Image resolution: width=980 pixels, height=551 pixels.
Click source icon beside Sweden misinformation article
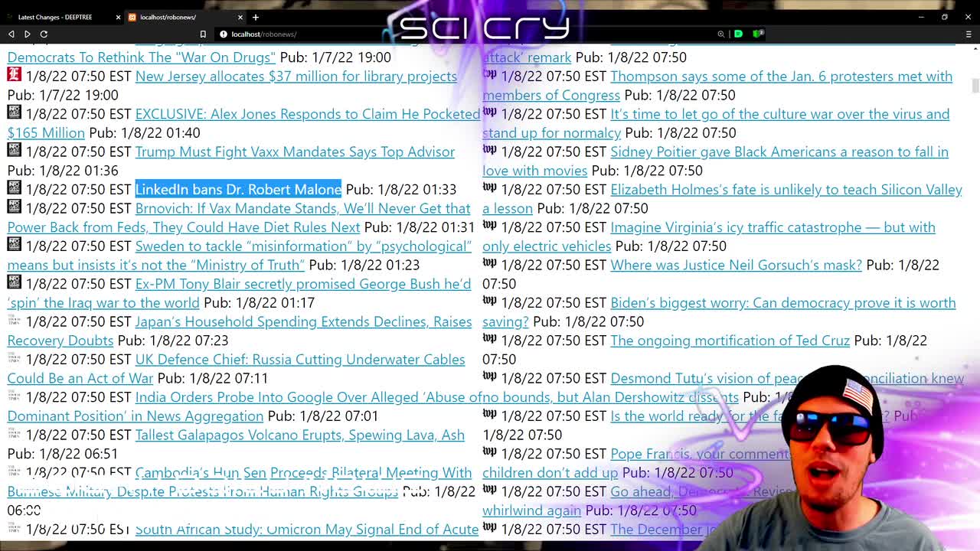point(14,244)
